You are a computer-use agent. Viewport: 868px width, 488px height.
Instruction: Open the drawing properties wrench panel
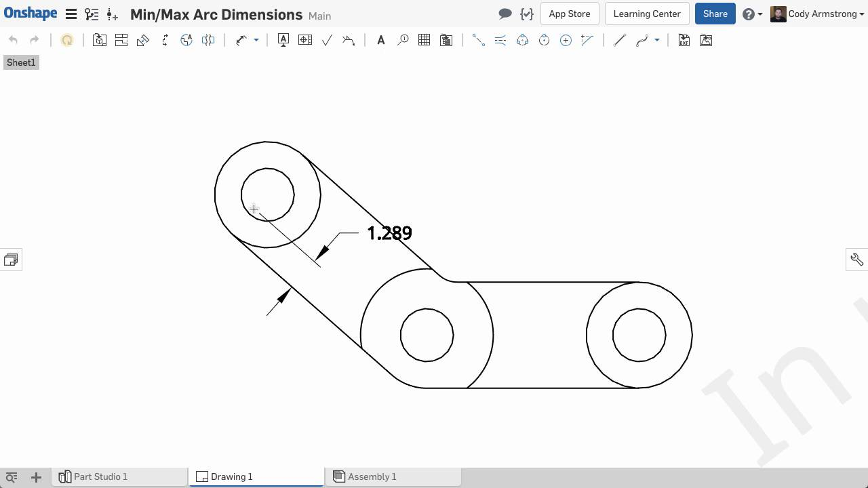click(857, 260)
